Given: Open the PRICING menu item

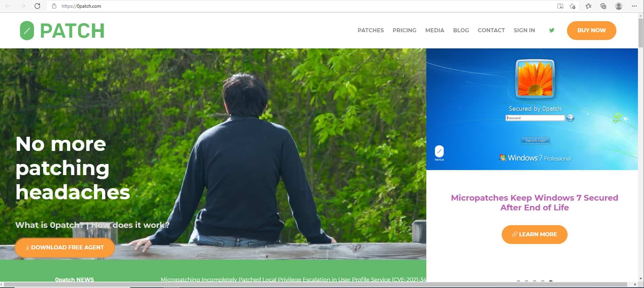Looking at the screenshot, I should [404, 30].
